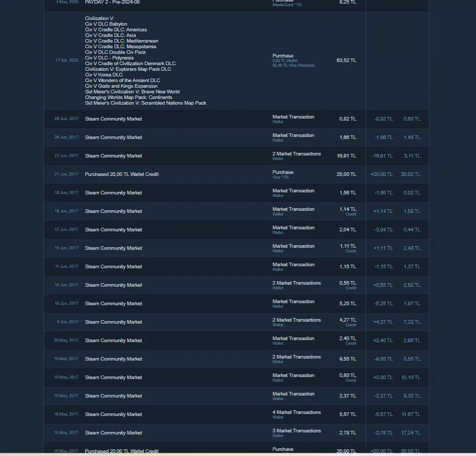Image resolution: width=476 pixels, height=456 pixels.
Task: Click the "+0,80 TL" wallet change
Action: click(x=383, y=378)
